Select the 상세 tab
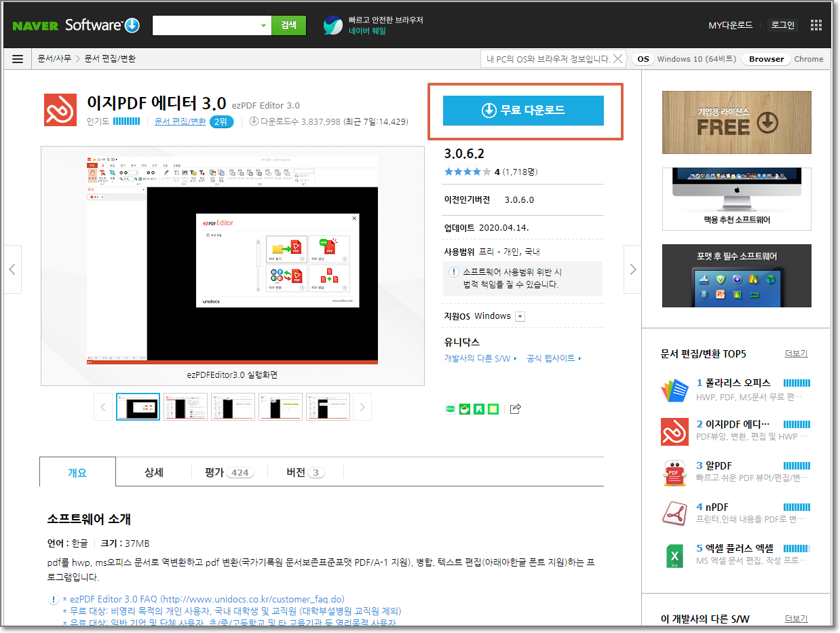The height and width of the screenshot is (633, 840). 154,472
